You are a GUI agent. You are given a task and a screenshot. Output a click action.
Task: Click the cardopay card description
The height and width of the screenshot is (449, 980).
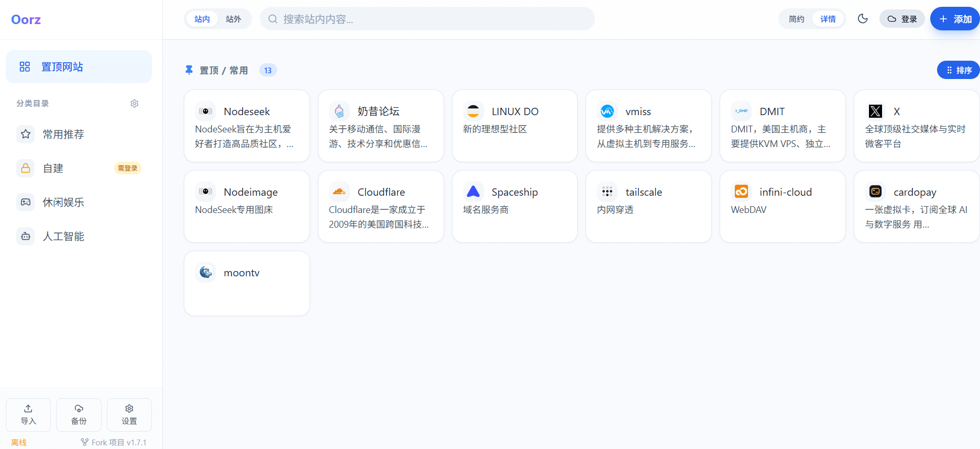point(916,217)
